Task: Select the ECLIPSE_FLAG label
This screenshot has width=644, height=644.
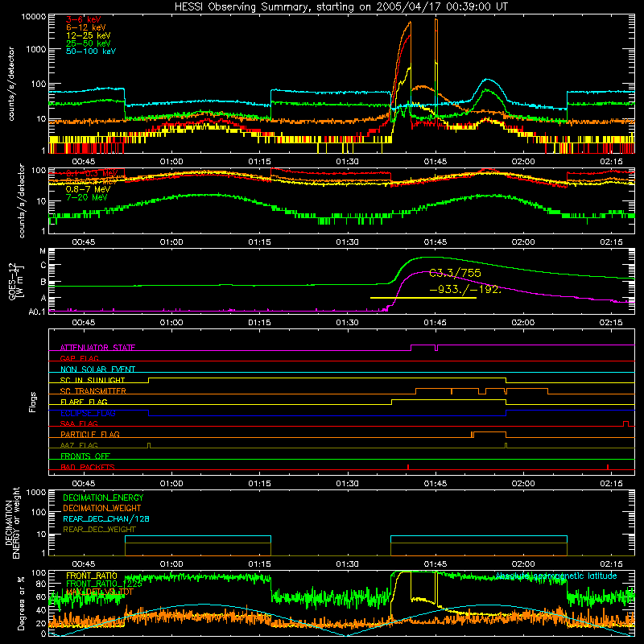Action: (88, 413)
